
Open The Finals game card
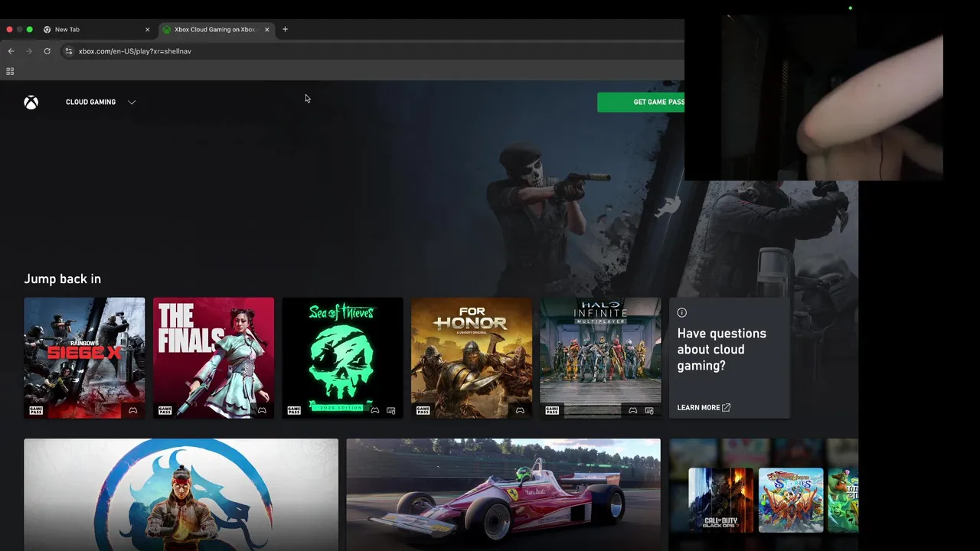pos(214,358)
